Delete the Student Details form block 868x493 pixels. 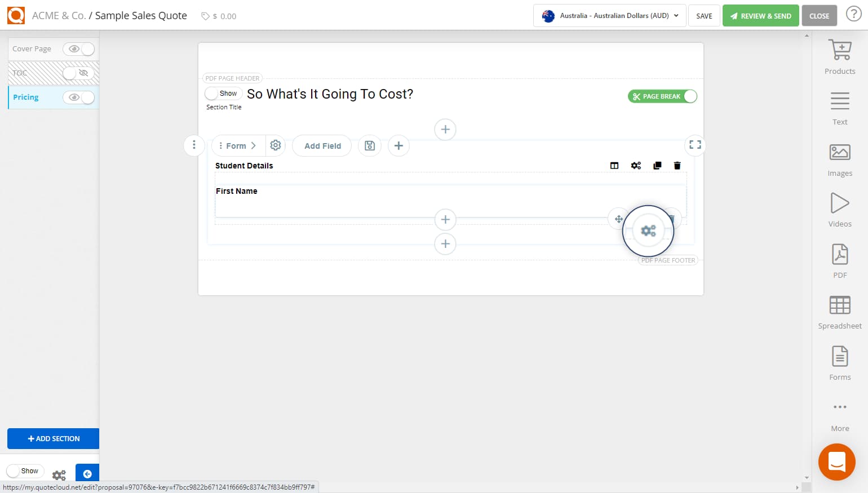point(677,165)
